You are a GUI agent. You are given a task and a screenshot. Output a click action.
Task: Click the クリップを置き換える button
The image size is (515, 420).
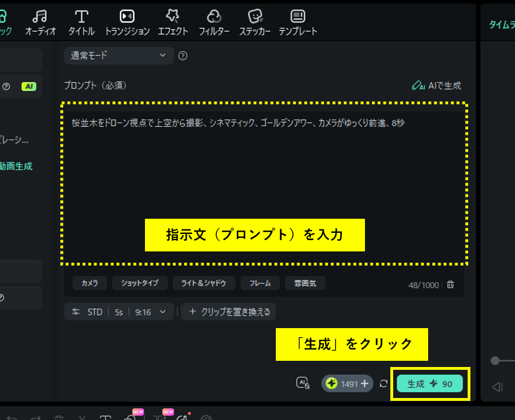pyautogui.click(x=228, y=311)
